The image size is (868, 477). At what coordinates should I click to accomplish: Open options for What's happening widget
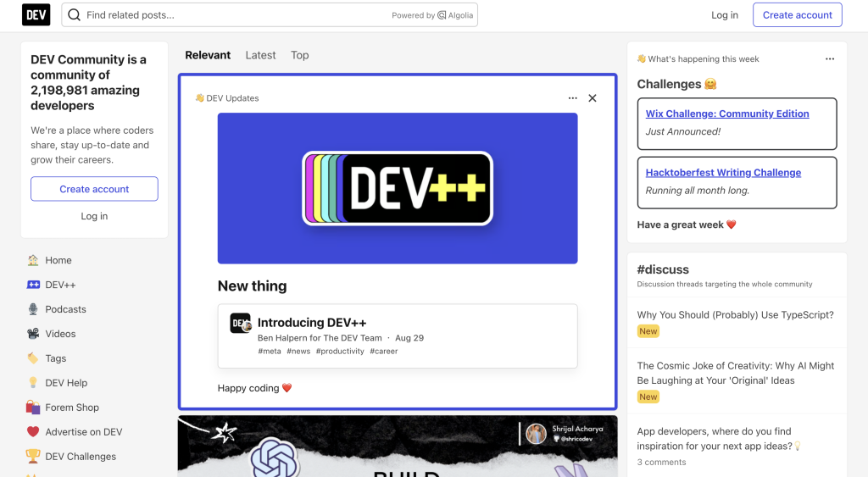pyautogui.click(x=830, y=59)
